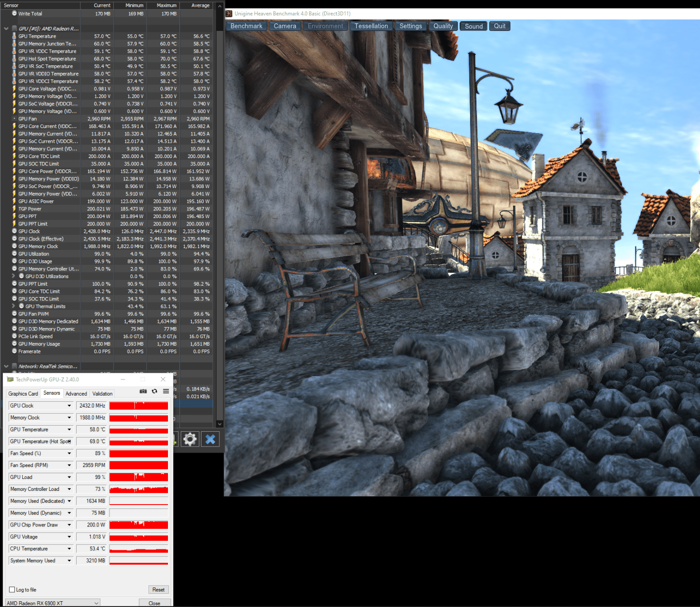Open the GPU Chip Power Draw dropdown
The height and width of the screenshot is (607, 700).
(x=69, y=525)
